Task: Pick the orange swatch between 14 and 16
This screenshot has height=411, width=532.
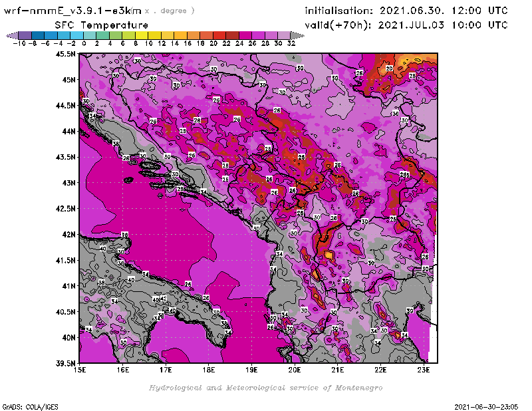Action: coord(180,35)
